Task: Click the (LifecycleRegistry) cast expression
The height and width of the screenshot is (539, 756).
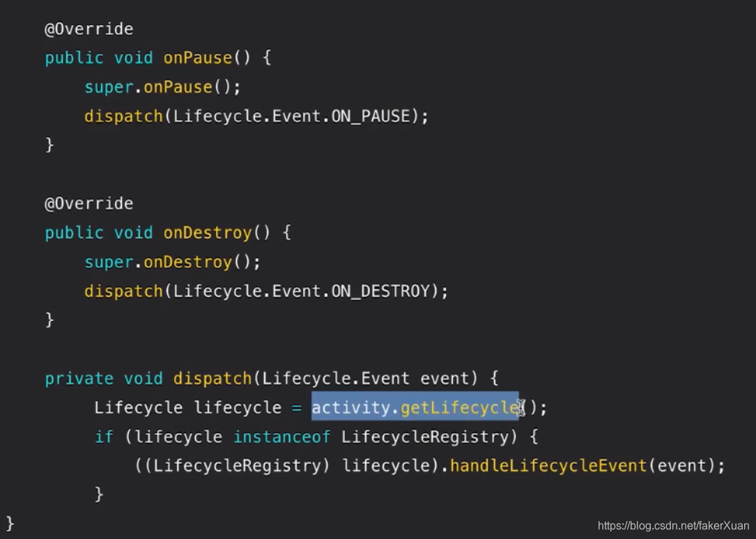Action: coord(237,467)
